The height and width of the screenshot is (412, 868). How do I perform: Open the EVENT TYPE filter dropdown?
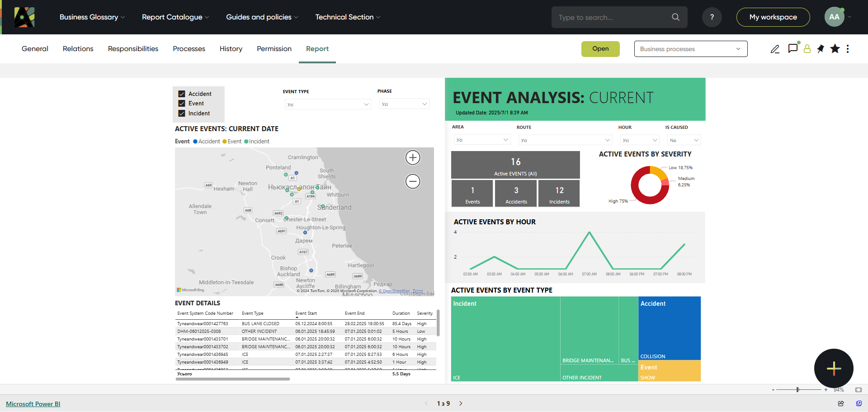pos(328,104)
